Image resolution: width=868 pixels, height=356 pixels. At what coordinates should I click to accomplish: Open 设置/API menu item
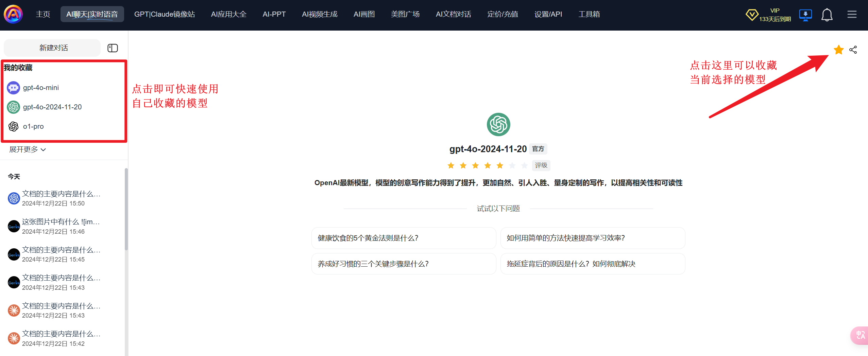tap(548, 14)
